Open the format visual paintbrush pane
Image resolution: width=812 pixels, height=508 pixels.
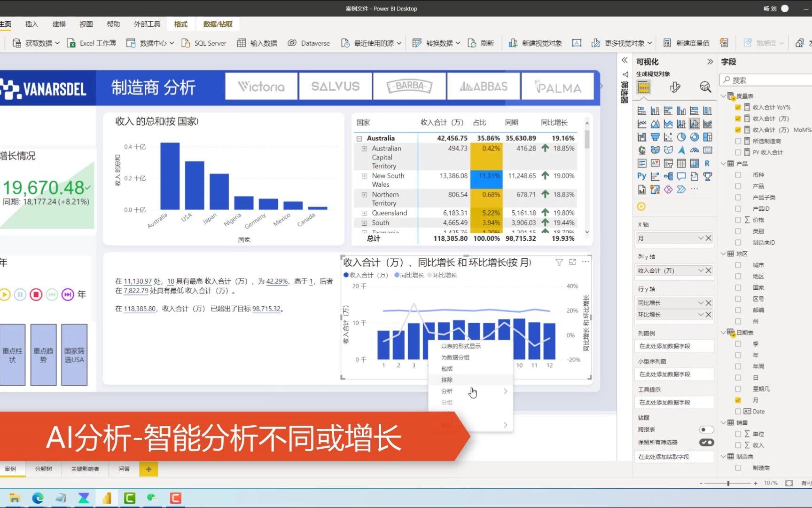tap(675, 87)
